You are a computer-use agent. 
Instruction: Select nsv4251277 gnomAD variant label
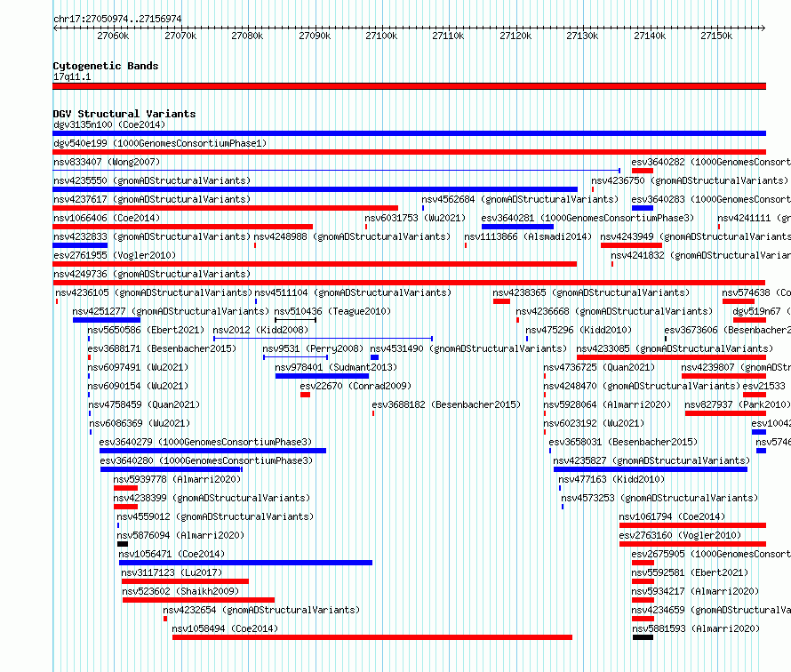tap(171, 311)
